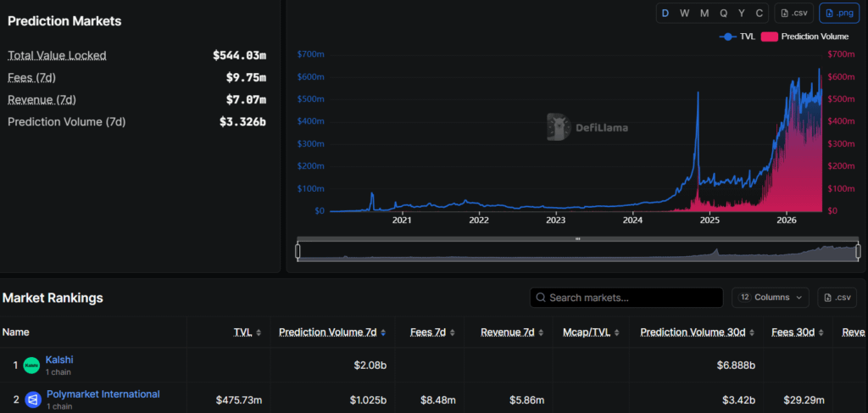The image size is (868, 413).
Task: Click the range slider top grip bar
Action: point(578,239)
